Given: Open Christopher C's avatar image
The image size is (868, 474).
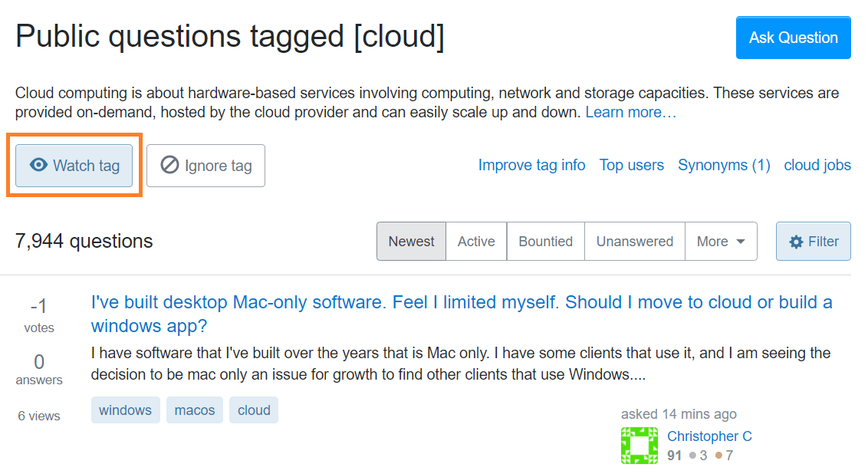Looking at the screenshot, I should pyautogui.click(x=639, y=446).
